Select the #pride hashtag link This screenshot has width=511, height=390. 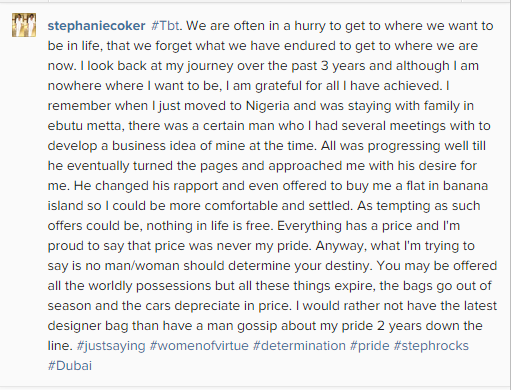[370, 346]
